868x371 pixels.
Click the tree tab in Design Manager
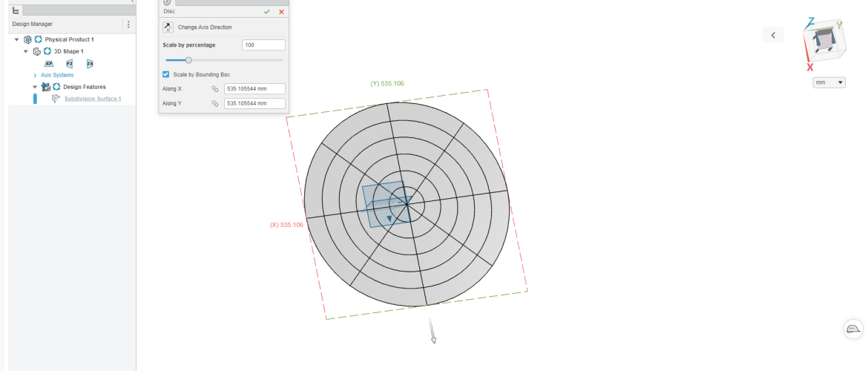point(16,10)
